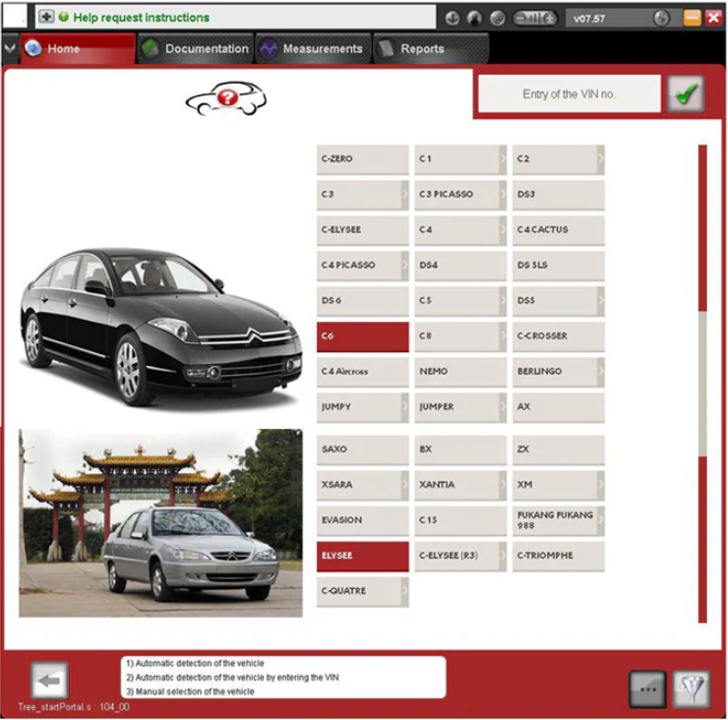This screenshot has width=728, height=720.
Task: Click the green checkmark to confirm VIN
Action: coord(686,94)
